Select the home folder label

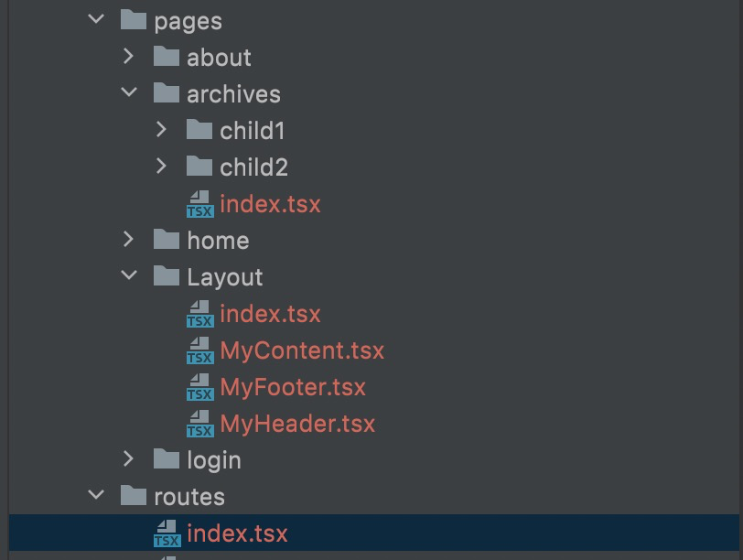click(218, 241)
